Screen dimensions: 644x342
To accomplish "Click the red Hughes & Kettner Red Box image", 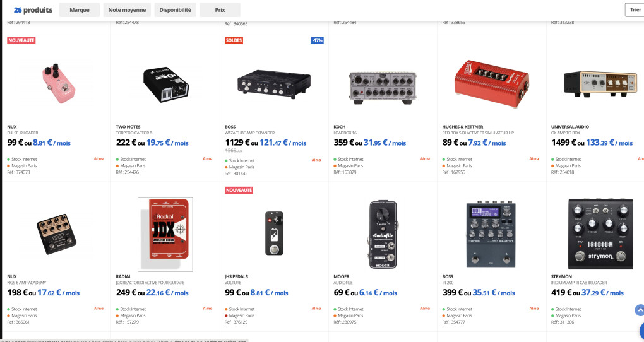I will pyautogui.click(x=492, y=84).
